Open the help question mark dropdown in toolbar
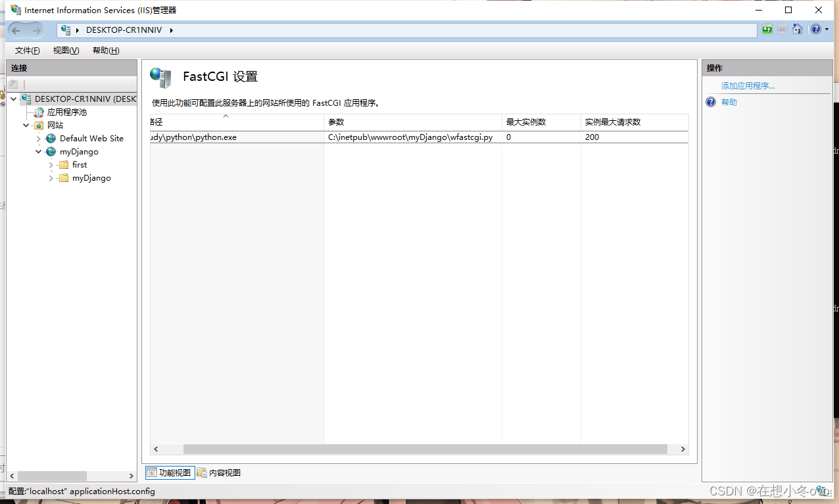 point(819,30)
